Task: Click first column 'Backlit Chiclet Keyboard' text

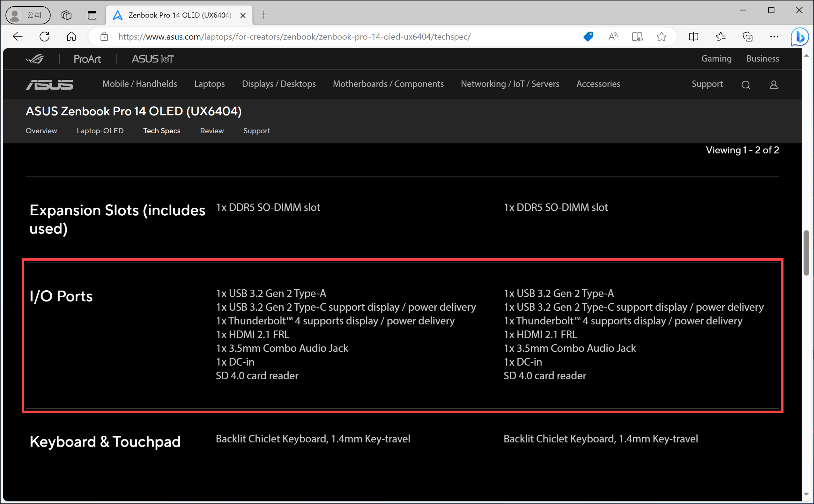Action: pos(313,439)
